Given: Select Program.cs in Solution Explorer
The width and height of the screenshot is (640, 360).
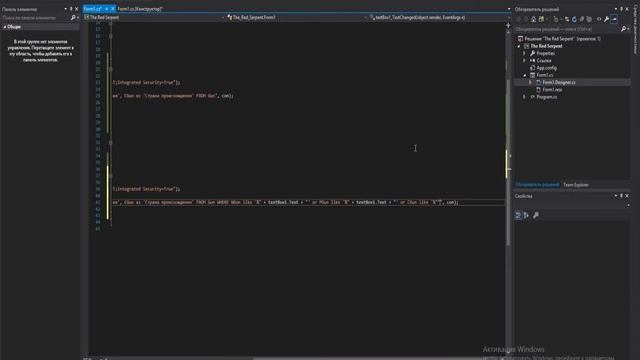Looking at the screenshot, I should coord(546,97).
